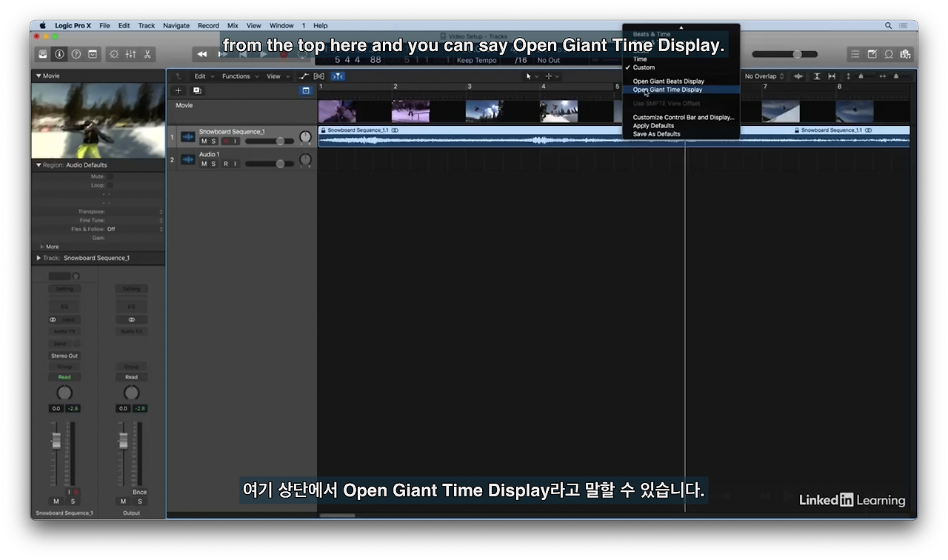948x560 pixels.
Task: Mute the Audio 1 track
Action: tap(204, 164)
